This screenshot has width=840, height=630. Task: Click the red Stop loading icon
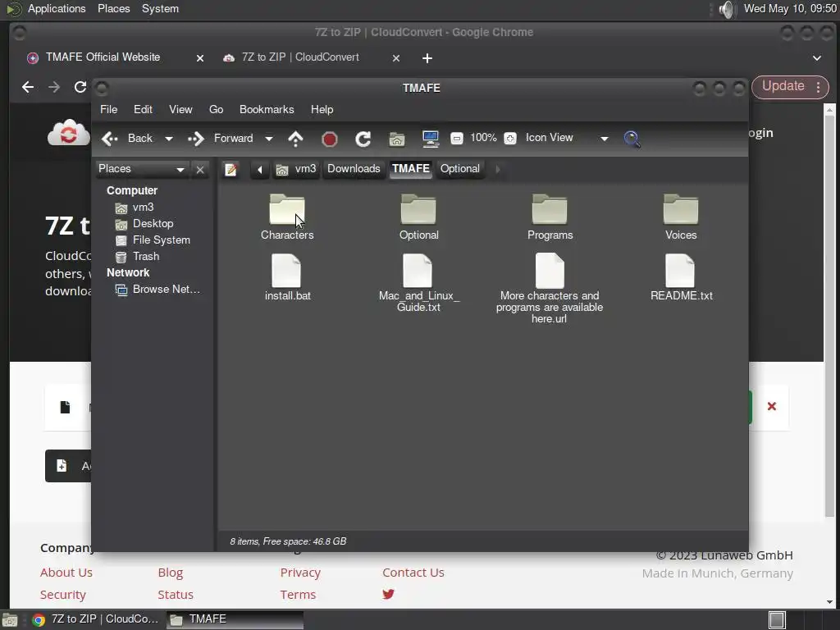click(x=330, y=139)
